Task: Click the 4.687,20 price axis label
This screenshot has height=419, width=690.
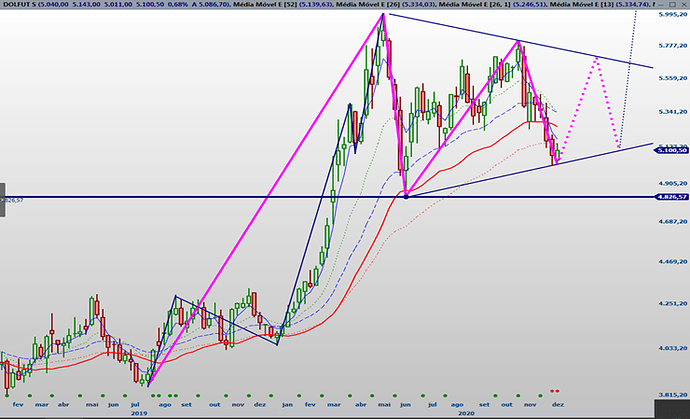Action: 672,222
